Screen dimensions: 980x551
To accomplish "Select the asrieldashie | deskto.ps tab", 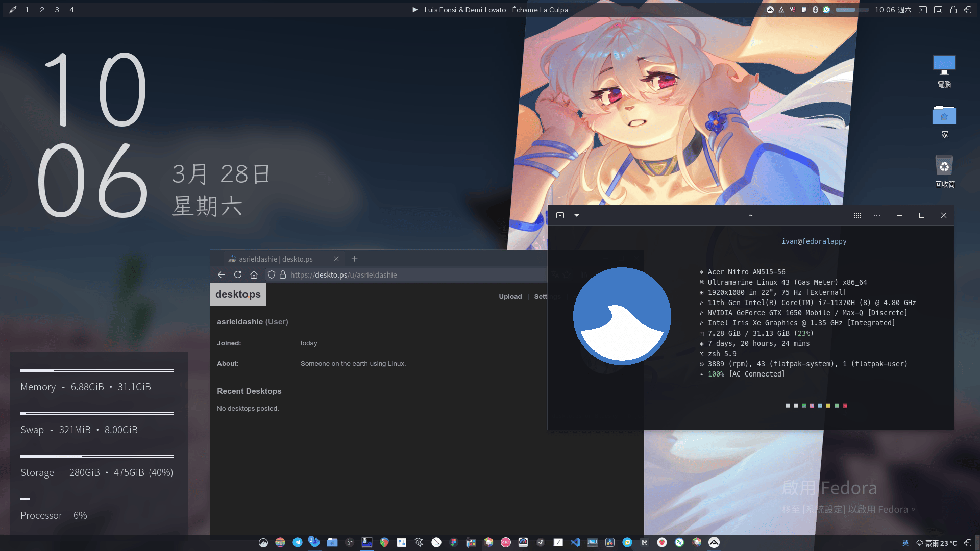I will 276,259.
